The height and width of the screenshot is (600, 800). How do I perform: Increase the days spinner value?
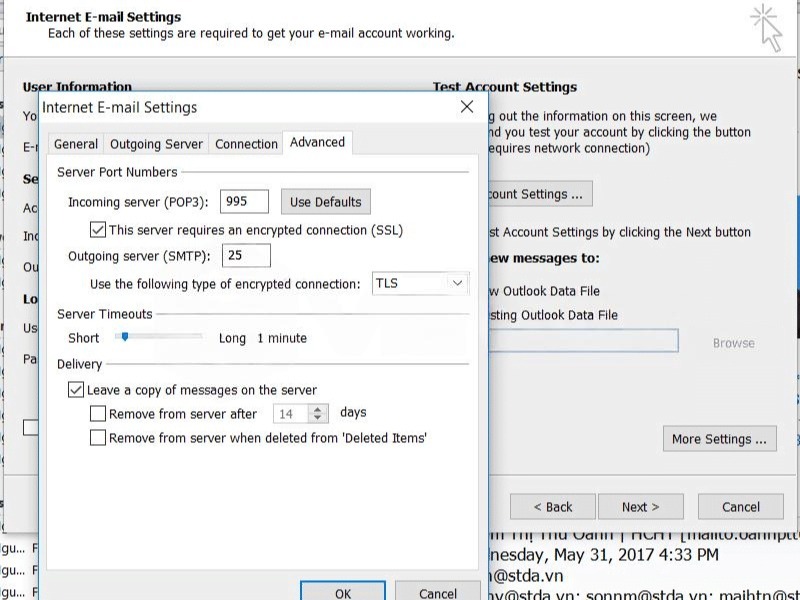[319, 409]
